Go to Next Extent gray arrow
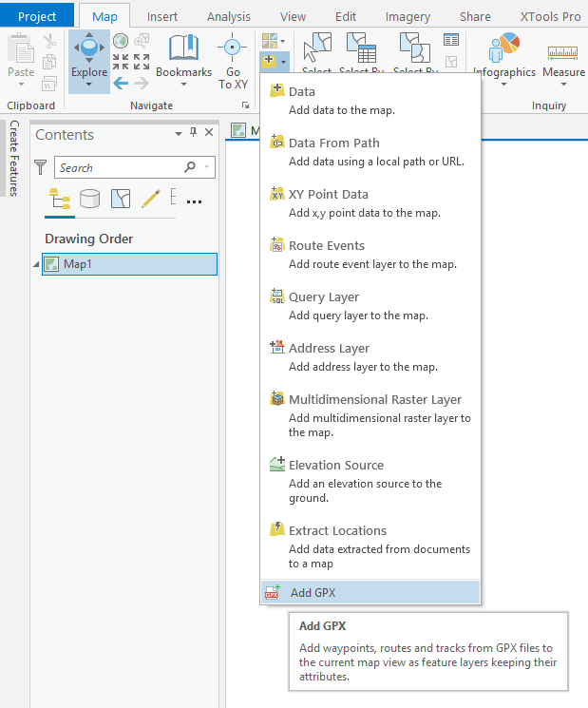 point(142,83)
